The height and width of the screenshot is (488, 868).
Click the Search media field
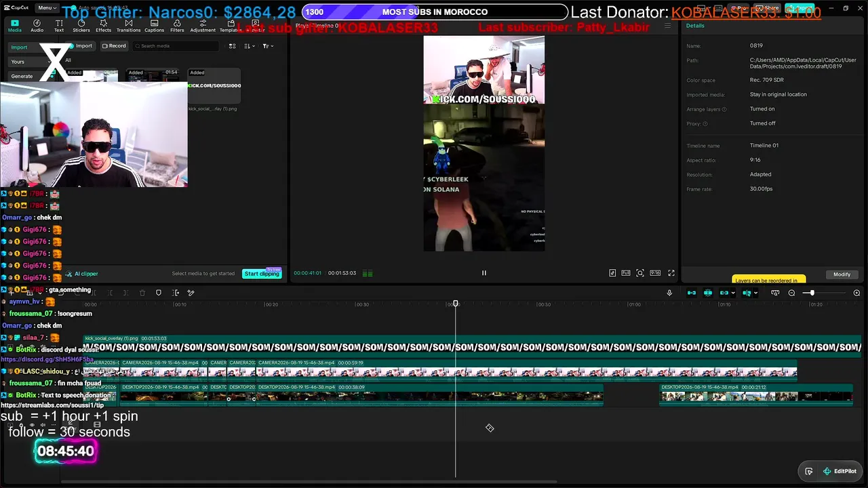(176, 46)
